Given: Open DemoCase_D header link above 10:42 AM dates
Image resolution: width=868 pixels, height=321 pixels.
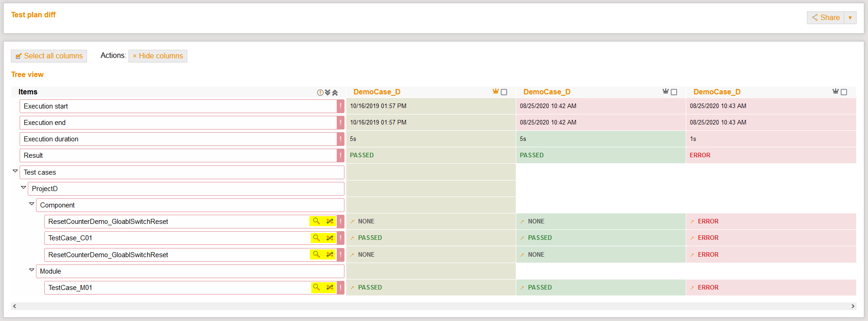Looking at the screenshot, I should coord(547,92).
